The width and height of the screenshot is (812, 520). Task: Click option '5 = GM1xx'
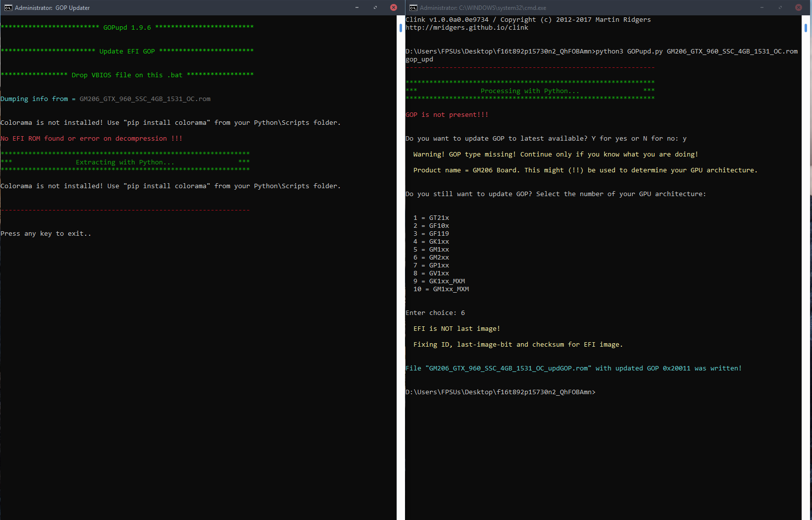[431, 250]
